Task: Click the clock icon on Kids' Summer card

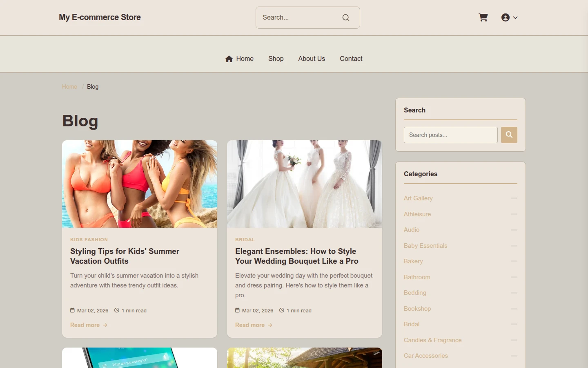Action: 117,310
